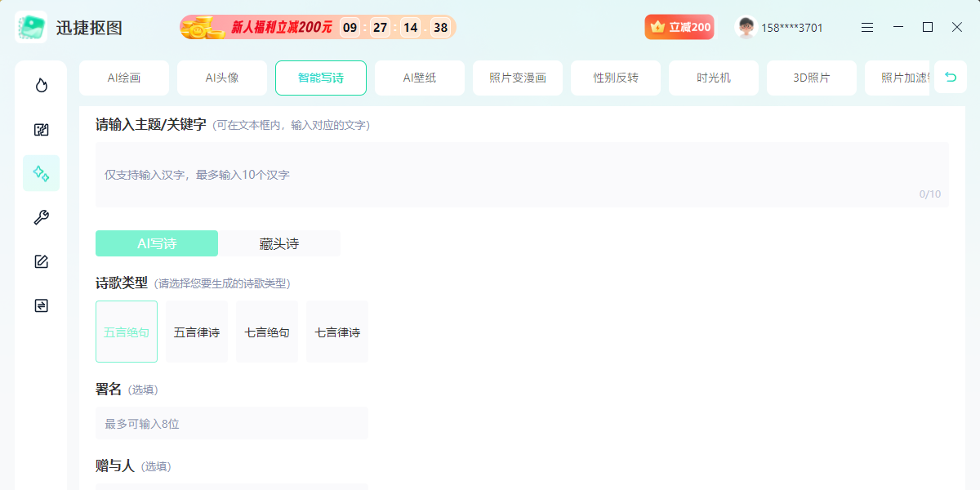The image size is (980, 490).
Task: Click the crown 立减200 VIP button
Action: click(x=679, y=27)
